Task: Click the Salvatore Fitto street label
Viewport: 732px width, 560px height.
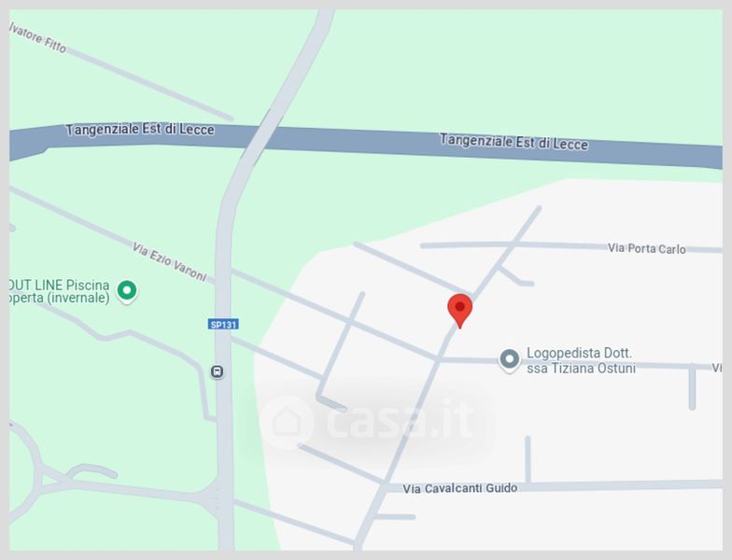Action: pos(37,37)
